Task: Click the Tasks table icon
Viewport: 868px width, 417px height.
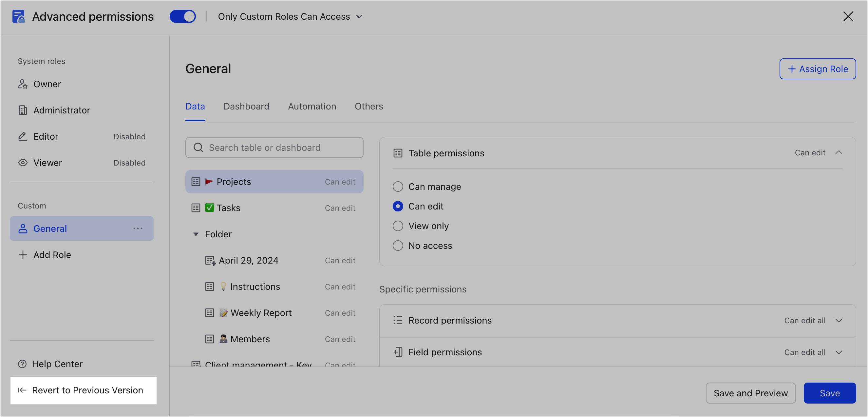Action: pyautogui.click(x=196, y=208)
